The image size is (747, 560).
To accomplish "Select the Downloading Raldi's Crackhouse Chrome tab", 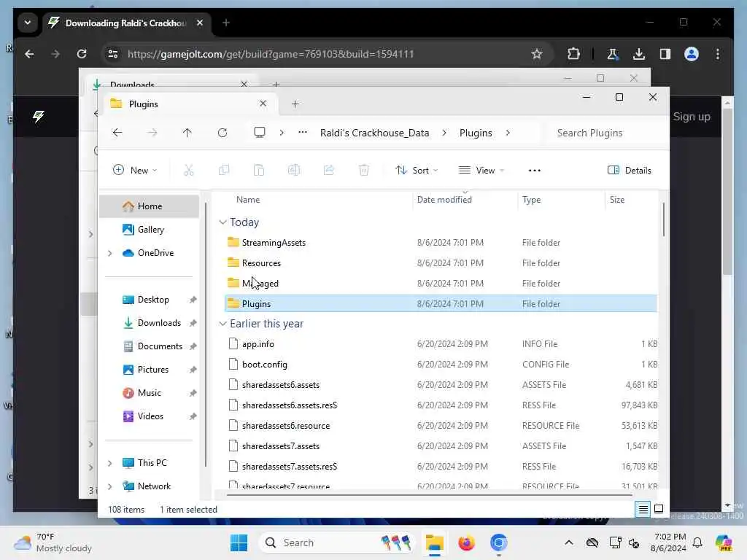I will click(126, 23).
